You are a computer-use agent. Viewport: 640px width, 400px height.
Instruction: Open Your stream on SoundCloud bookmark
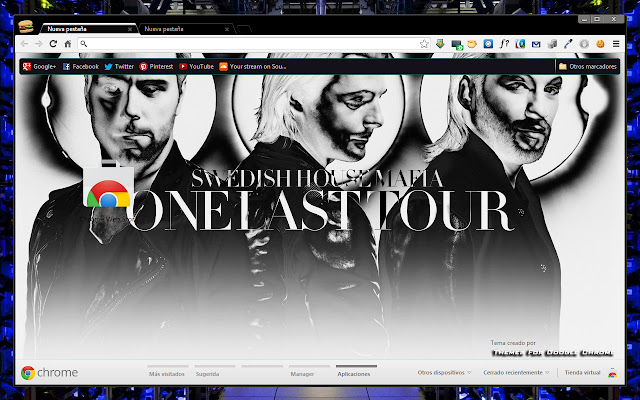pos(253,67)
